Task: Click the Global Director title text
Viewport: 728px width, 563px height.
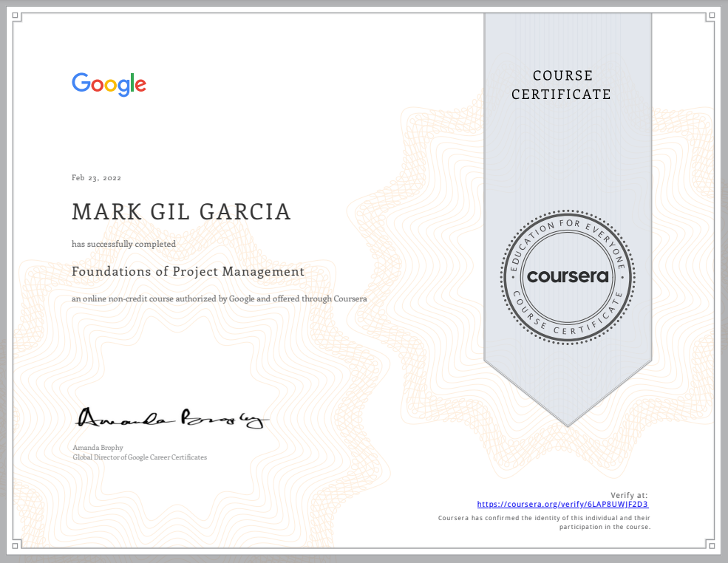Action: click(139, 457)
